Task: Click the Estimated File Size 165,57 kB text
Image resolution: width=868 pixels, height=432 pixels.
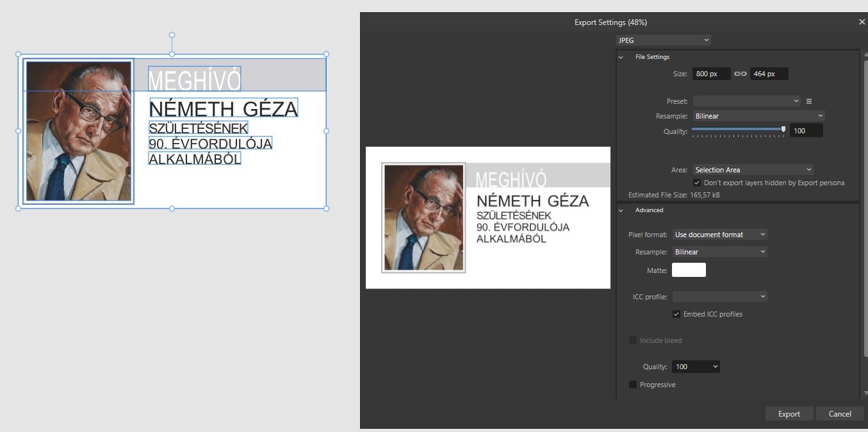Action: click(x=674, y=195)
